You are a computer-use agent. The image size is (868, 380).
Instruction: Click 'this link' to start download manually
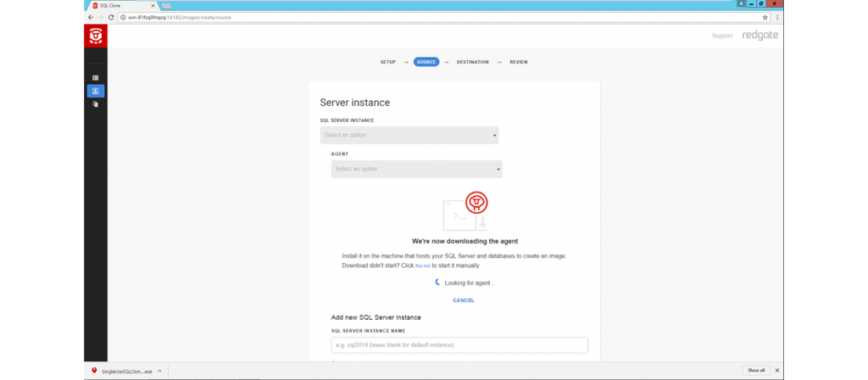[422, 266]
